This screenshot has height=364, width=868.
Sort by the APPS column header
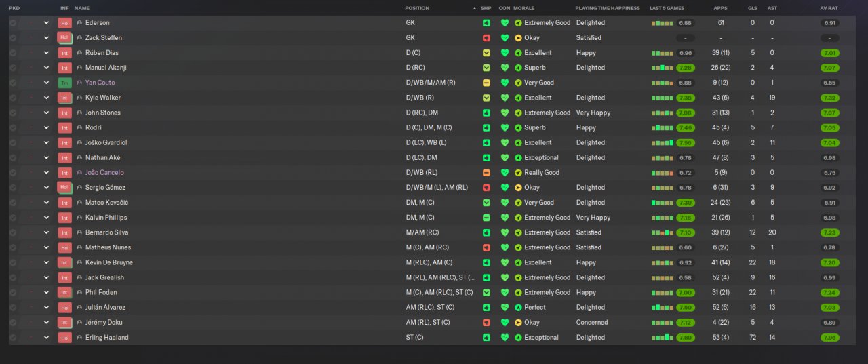pyautogui.click(x=720, y=8)
